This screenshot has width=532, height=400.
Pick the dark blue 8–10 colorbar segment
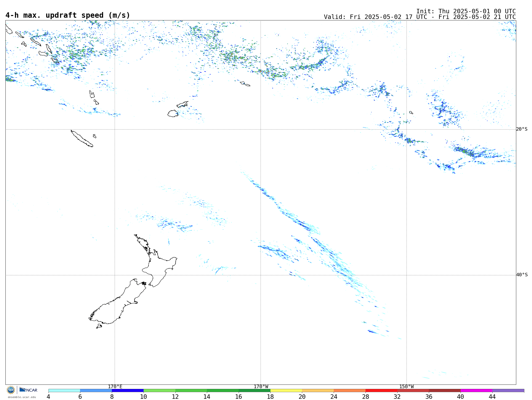pyautogui.click(x=128, y=390)
